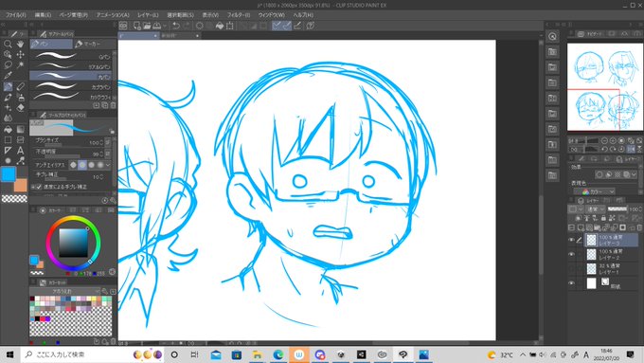The image size is (644, 363).
Task: Select the Pen tool in the toolbox
Action: pos(8,86)
